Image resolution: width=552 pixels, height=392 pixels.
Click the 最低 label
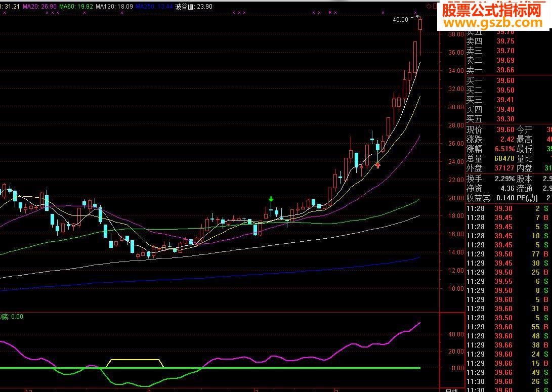coord(525,149)
